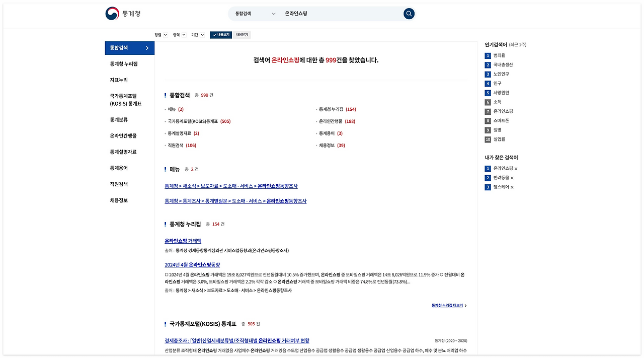
Task: Click 통계청 누리집 더보기 link
Action: click(x=447, y=305)
